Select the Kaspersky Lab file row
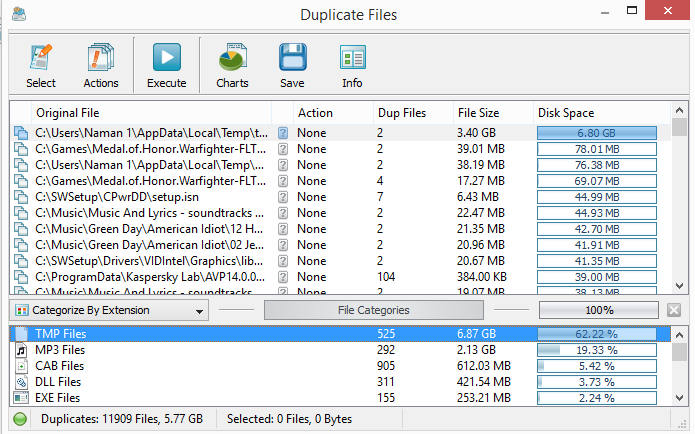 [x=150, y=277]
